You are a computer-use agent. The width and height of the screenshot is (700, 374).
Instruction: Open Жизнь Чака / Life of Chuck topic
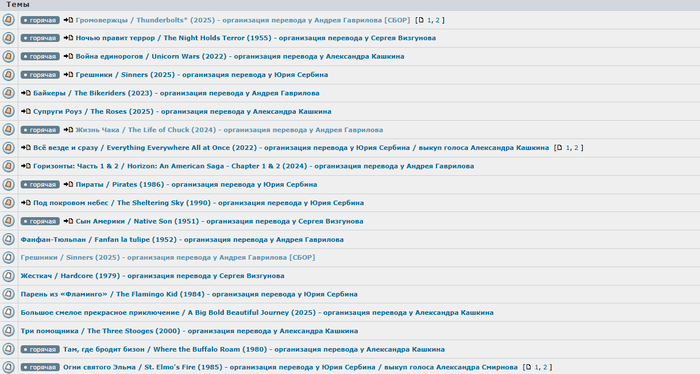tap(229, 129)
